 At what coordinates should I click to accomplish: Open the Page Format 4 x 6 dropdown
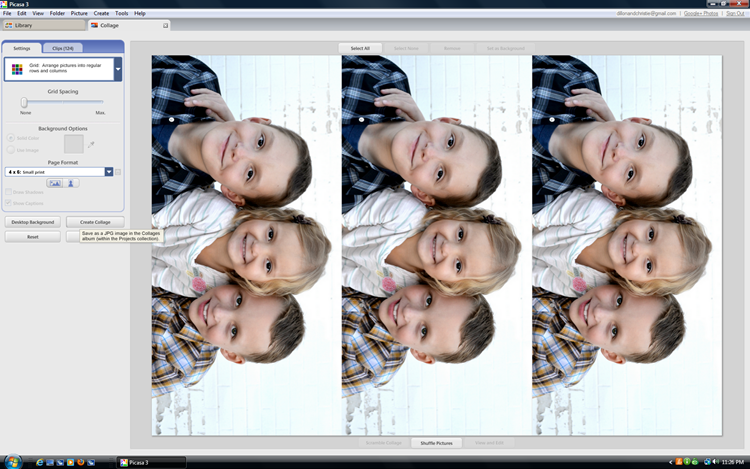click(59, 172)
